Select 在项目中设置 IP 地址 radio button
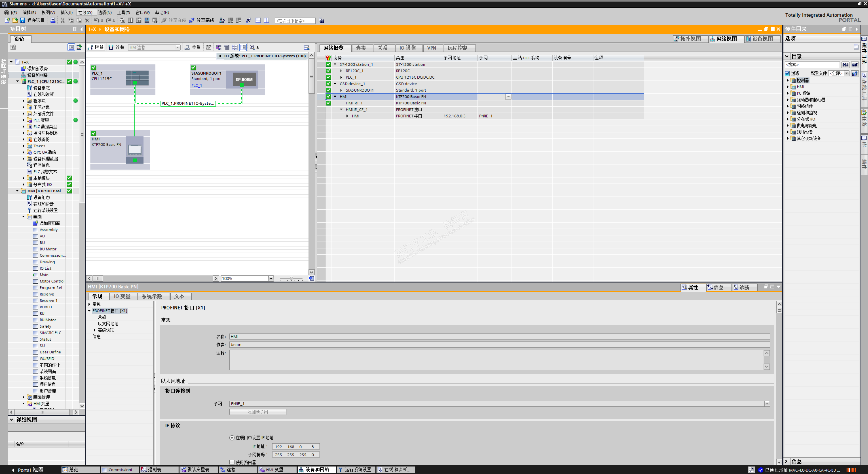 232,438
